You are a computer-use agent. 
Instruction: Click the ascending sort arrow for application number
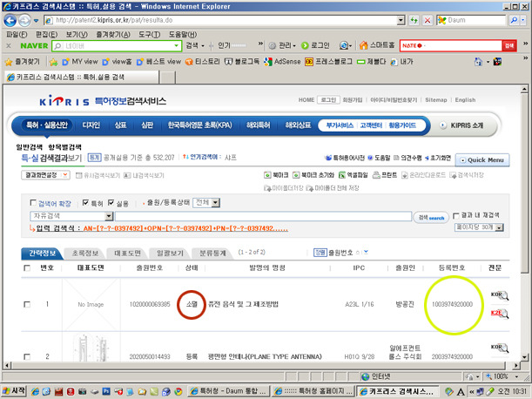click(x=358, y=253)
